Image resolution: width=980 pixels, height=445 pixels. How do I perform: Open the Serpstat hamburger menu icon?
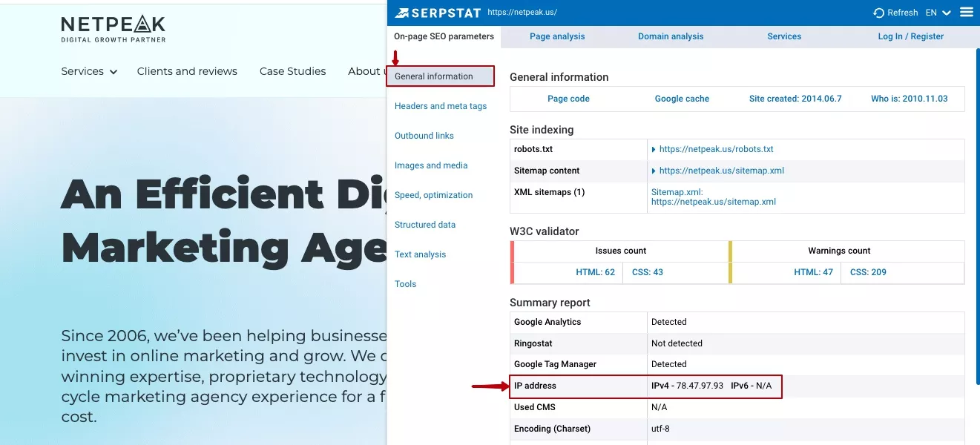tap(966, 12)
